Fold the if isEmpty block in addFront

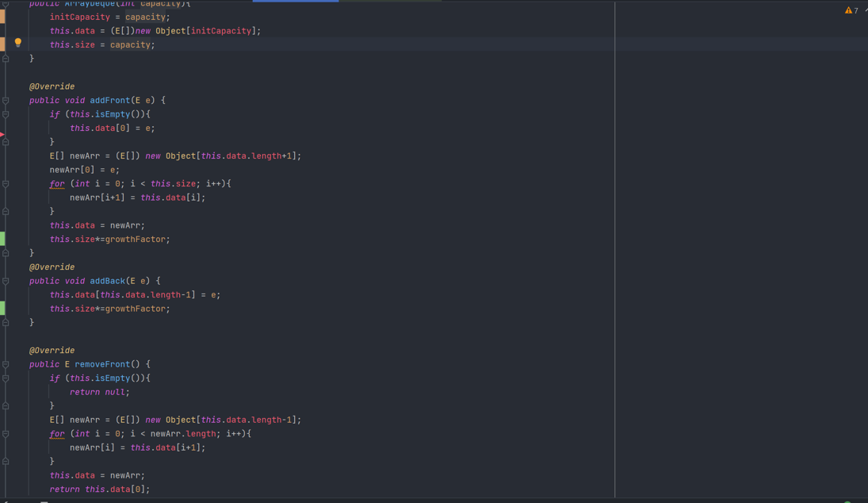pyautogui.click(x=6, y=114)
